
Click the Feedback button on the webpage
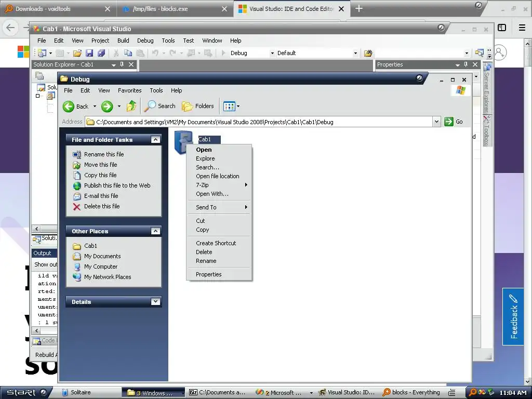(513, 316)
